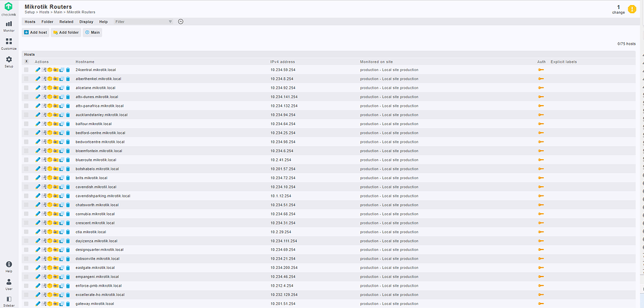
Task: Click the Add host button
Action: [x=35, y=32]
